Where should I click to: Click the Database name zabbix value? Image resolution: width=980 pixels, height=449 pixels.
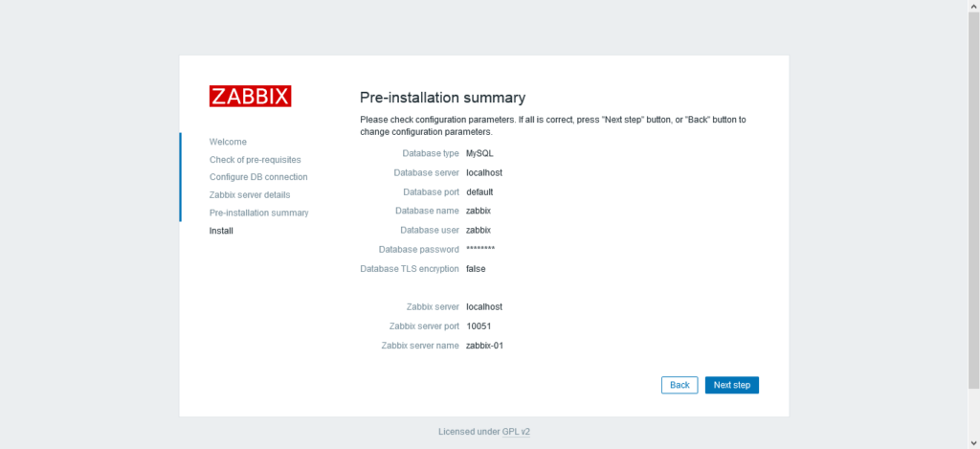click(x=479, y=211)
